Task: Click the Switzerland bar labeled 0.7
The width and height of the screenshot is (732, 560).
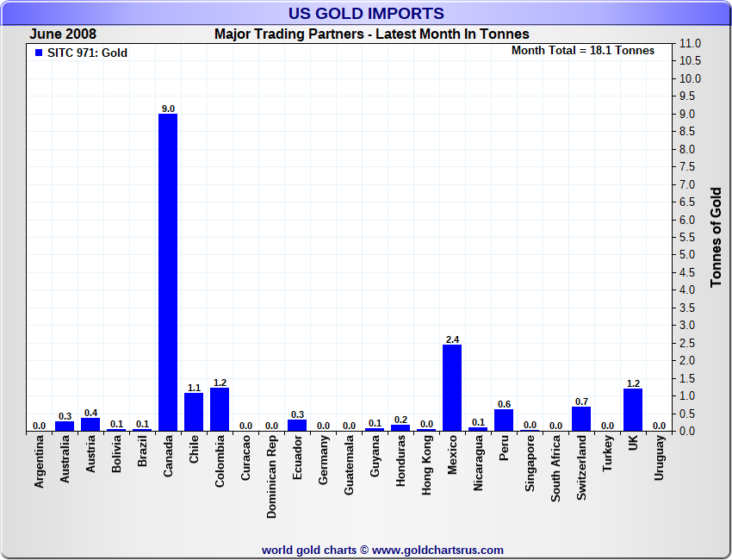Action: coord(581,419)
